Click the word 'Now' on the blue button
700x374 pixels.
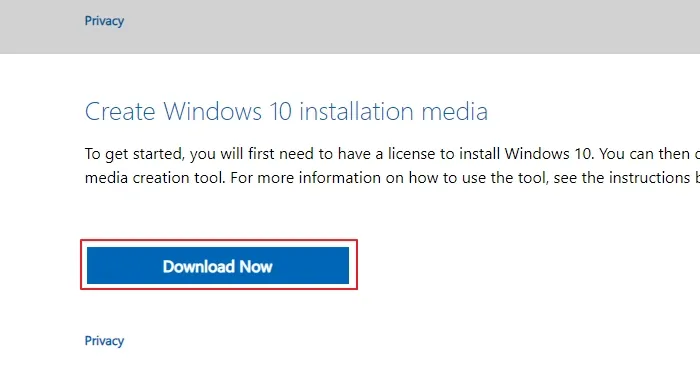click(256, 266)
